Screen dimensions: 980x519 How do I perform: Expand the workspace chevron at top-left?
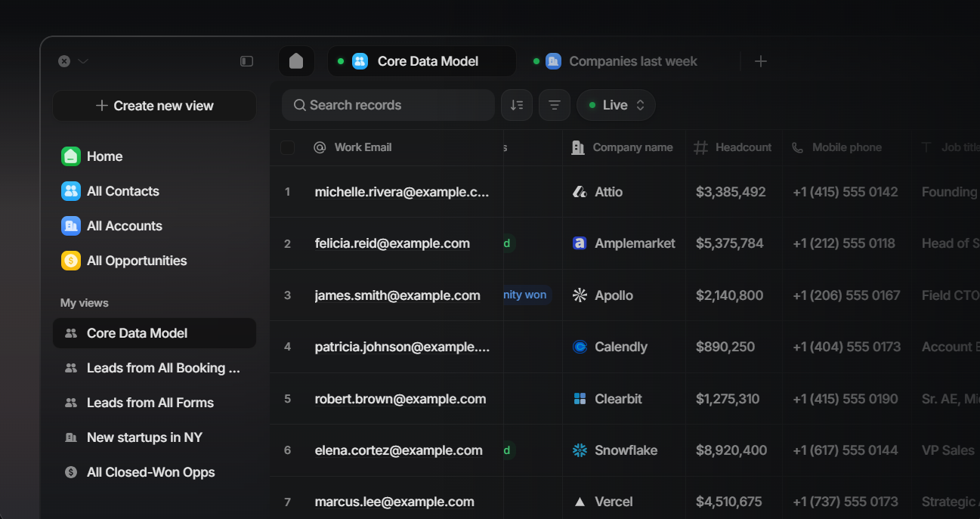(x=83, y=61)
